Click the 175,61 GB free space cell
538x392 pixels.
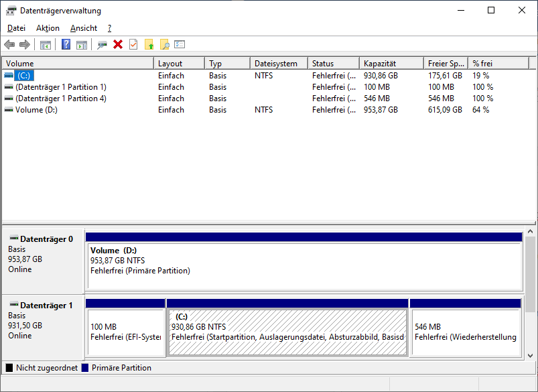click(445, 76)
